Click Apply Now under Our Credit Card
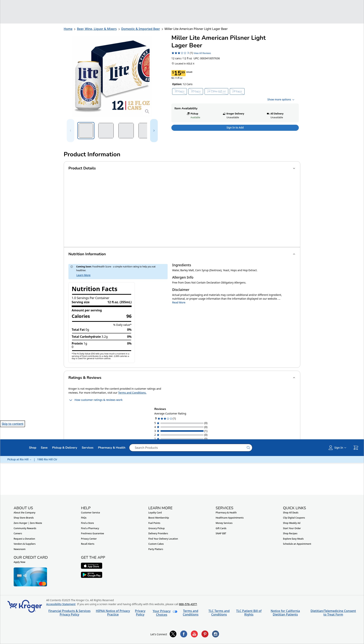This screenshot has width=364, height=644. click(x=20, y=562)
